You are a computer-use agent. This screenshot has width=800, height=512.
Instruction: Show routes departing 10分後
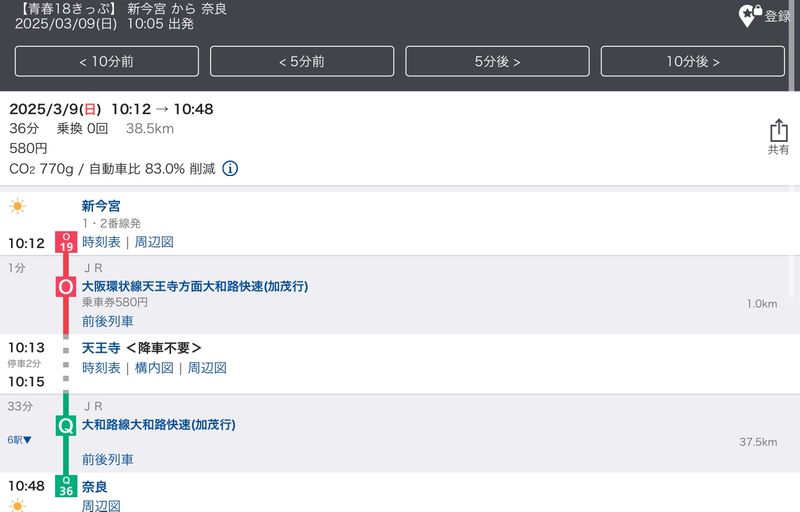click(x=692, y=62)
